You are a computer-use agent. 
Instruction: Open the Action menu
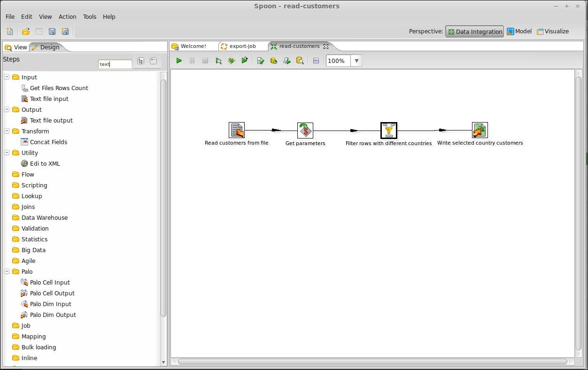[67, 16]
